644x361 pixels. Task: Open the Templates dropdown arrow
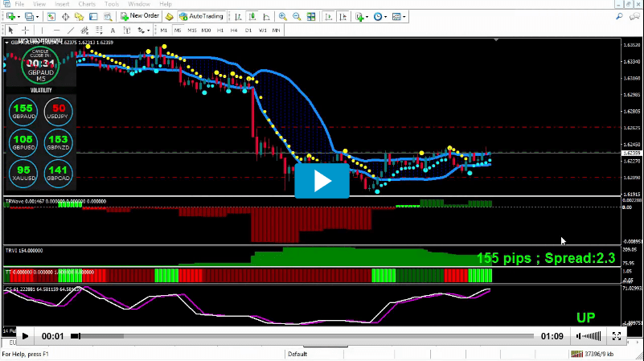pos(404,17)
